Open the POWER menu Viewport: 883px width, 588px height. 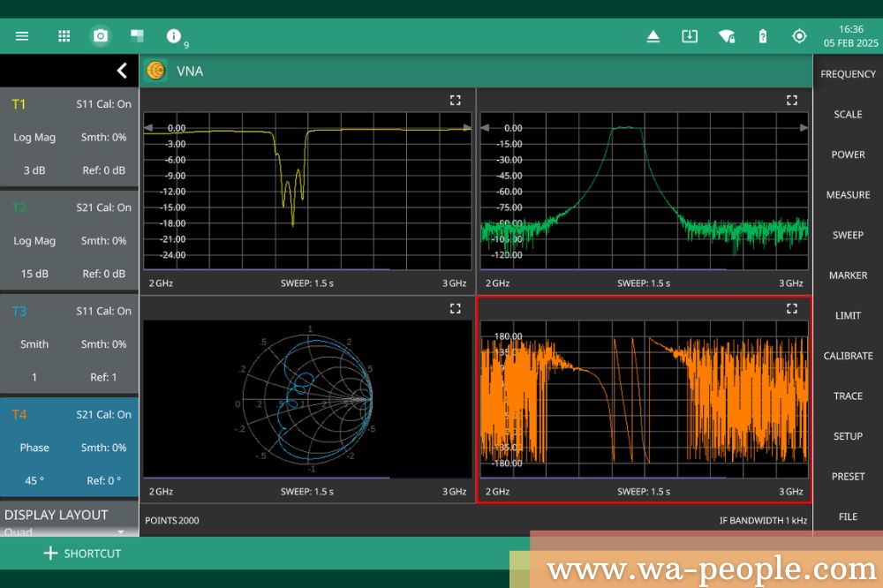tap(848, 155)
